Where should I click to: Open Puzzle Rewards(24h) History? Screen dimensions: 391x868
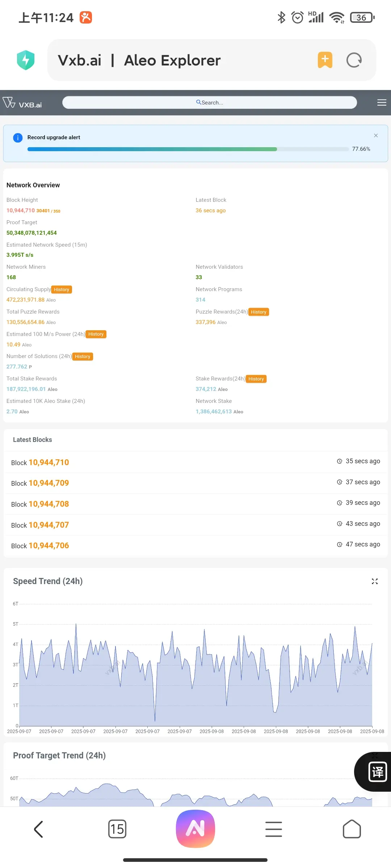pos(258,312)
